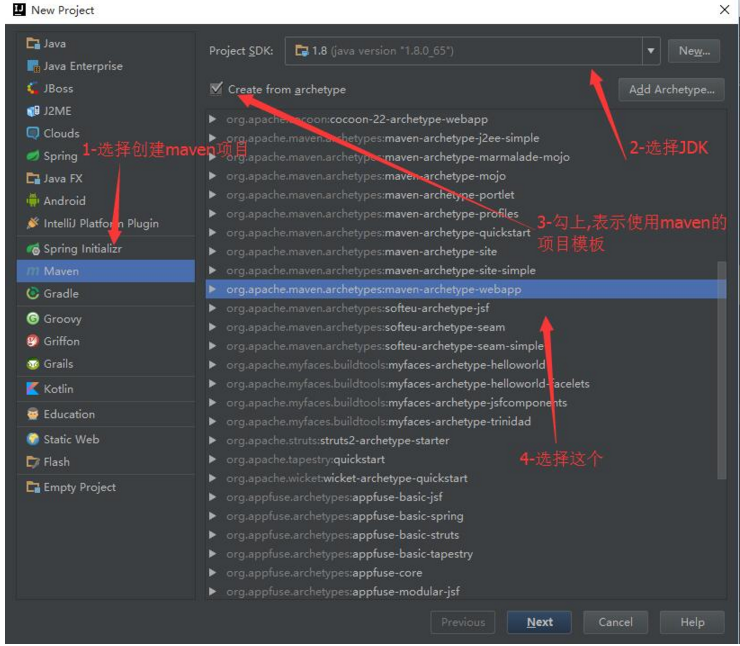740x646 pixels.
Task: Choose the Kotlin project type label
Action: [x=59, y=389]
